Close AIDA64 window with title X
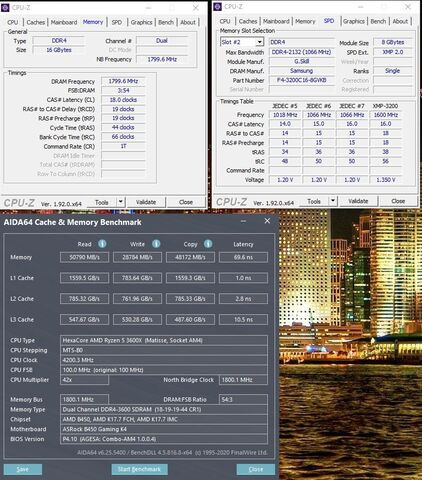 point(267,221)
